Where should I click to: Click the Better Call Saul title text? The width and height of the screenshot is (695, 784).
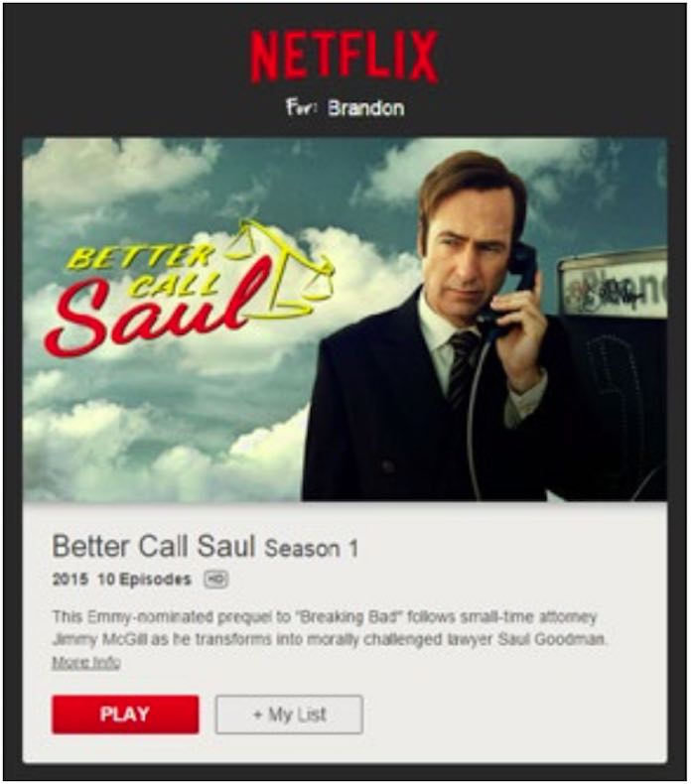pos(154,546)
